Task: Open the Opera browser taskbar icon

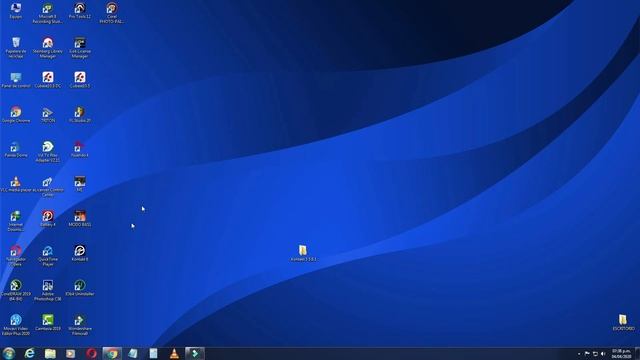Action: 91,353
